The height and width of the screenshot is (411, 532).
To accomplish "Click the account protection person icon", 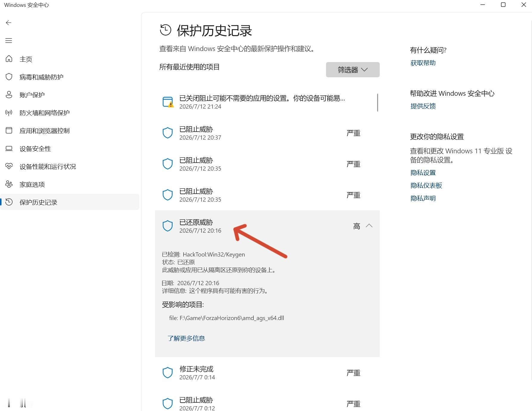I will click(x=9, y=95).
